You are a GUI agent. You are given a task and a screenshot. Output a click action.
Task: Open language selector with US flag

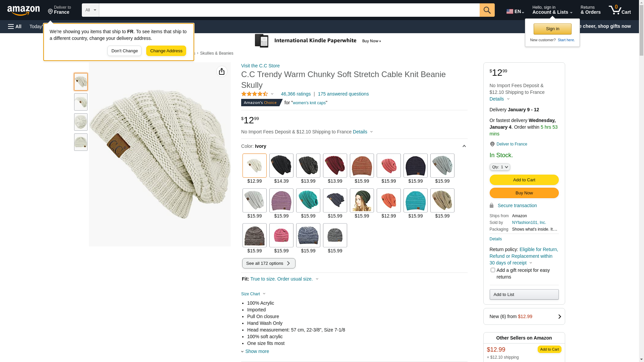coord(515,11)
